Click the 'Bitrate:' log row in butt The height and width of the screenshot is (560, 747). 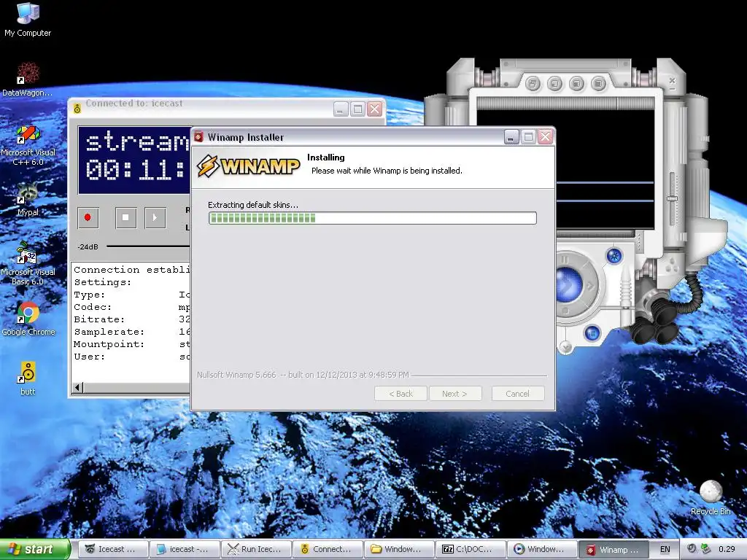click(131, 319)
